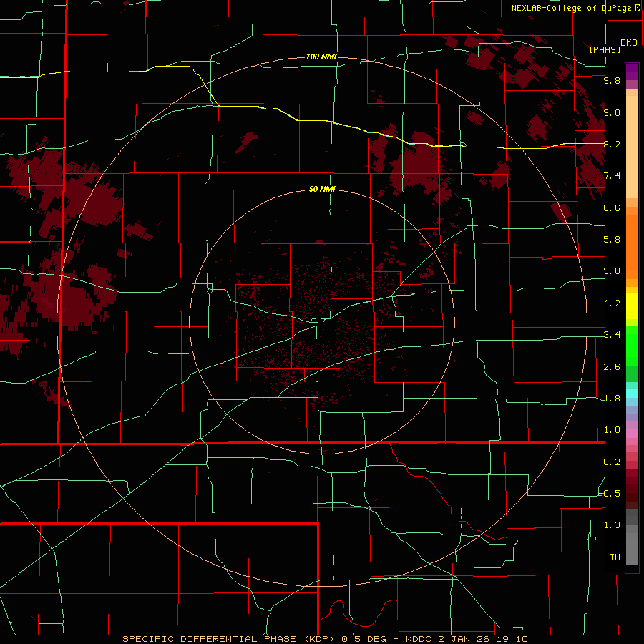Click the 5.0 color scale label
The image size is (644, 644).
[x=612, y=271]
